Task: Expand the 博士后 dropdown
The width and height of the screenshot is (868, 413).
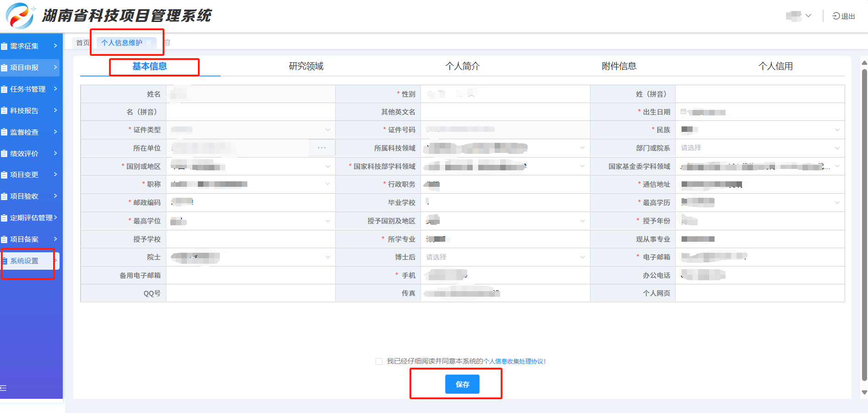Action: click(505, 257)
